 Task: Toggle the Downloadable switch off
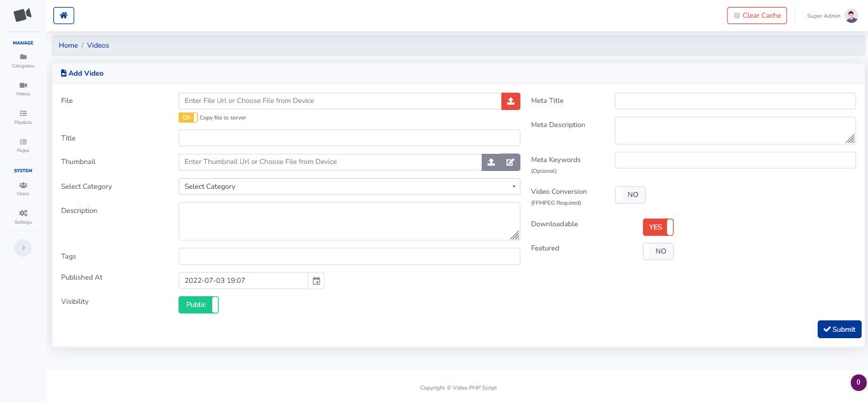coord(658,228)
